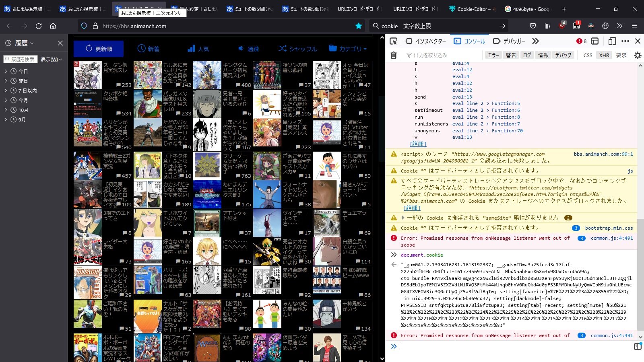The width and height of the screenshot is (644, 362).
Task: Go to the browser home page
Action: pyautogui.click(x=53, y=26)
